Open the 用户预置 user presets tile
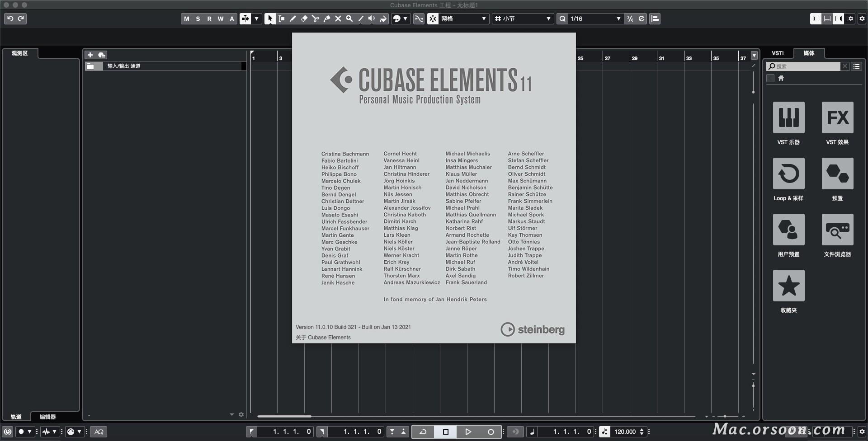The height and width of the screenshot is (441, 868). [x=788, y=230]
